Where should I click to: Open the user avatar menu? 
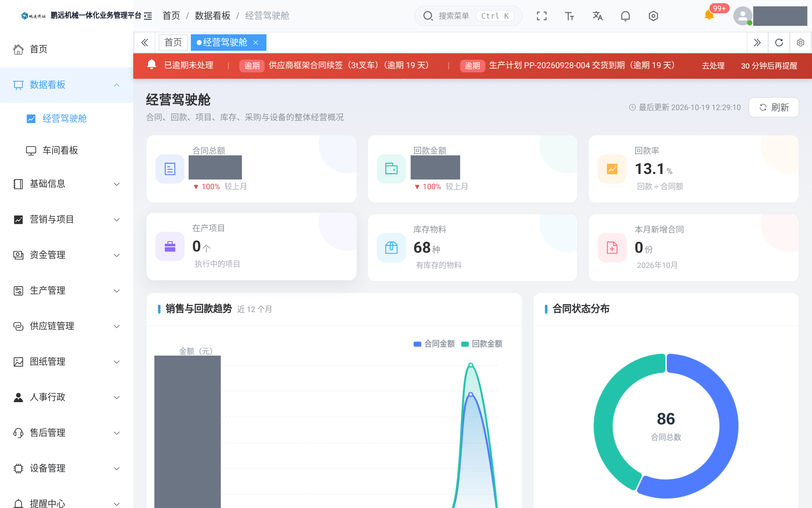(x=743, y=16)
